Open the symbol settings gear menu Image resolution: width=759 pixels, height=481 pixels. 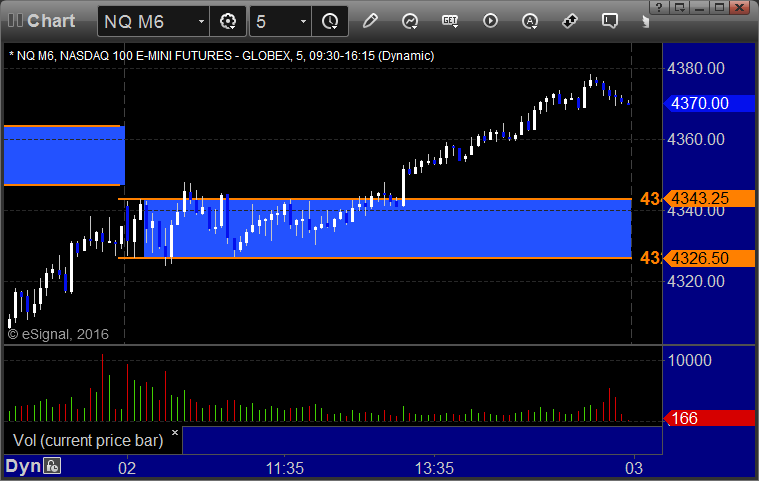tap(228, 21)
